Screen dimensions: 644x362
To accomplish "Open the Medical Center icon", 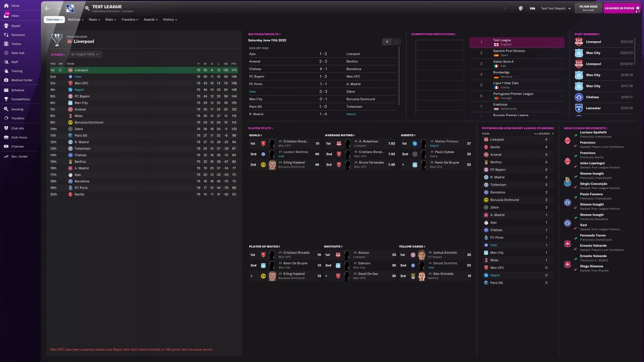I will pos(6,80).
